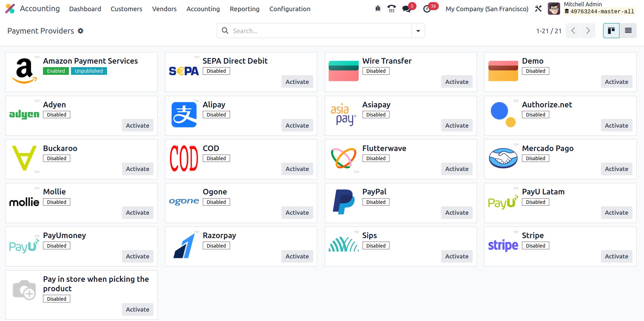The height and width of the screenshot is (321, 644).
Task: Click the database name 49763244-master-all
Action: [x=602, y=12]
